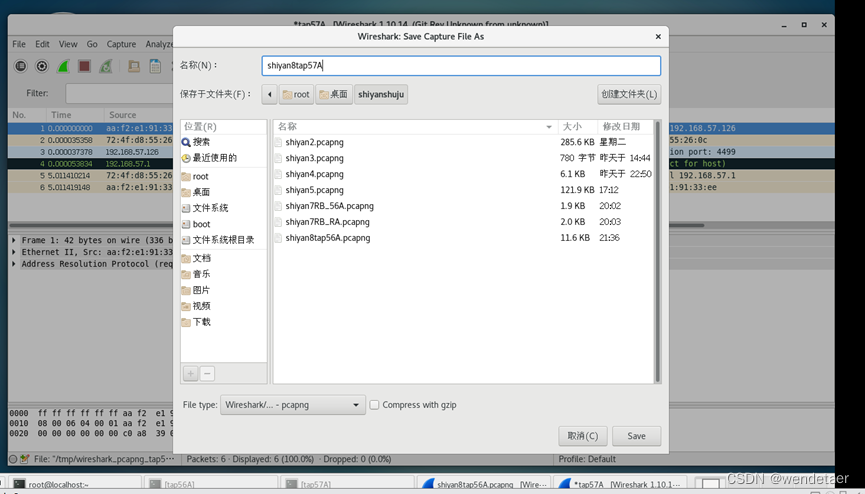Click the 名称 filename input field
The width and height of the screenshot is (865, 494).
[x=461, y=66]
